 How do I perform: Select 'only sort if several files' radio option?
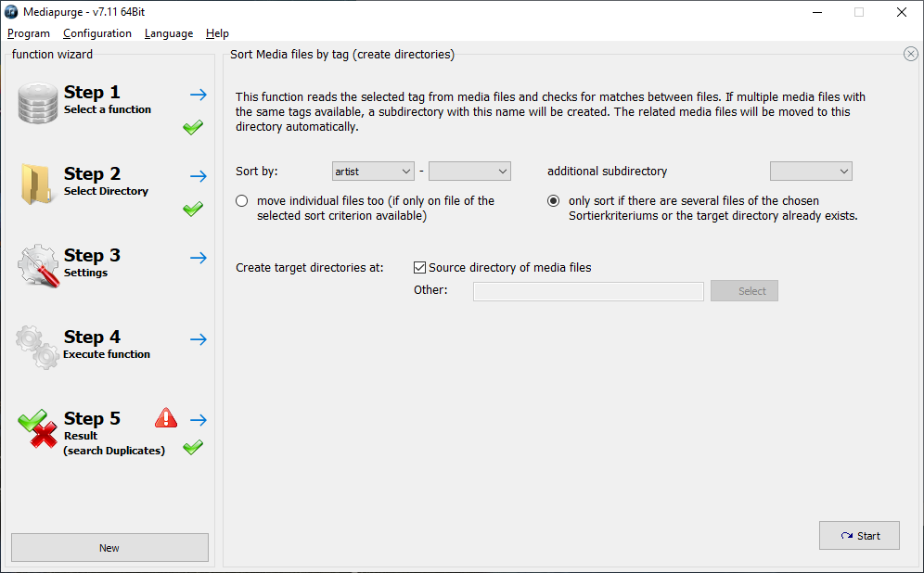point(553,201)
